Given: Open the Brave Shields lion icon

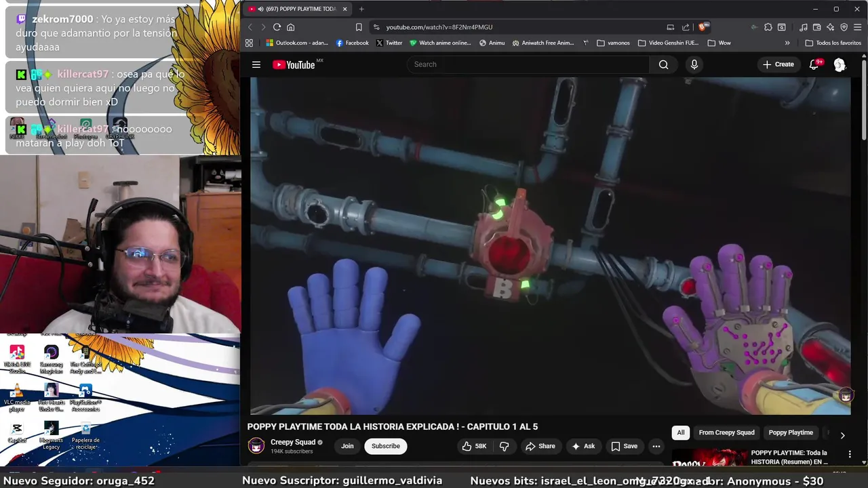Looking at the screenshot, I should 703,27.
